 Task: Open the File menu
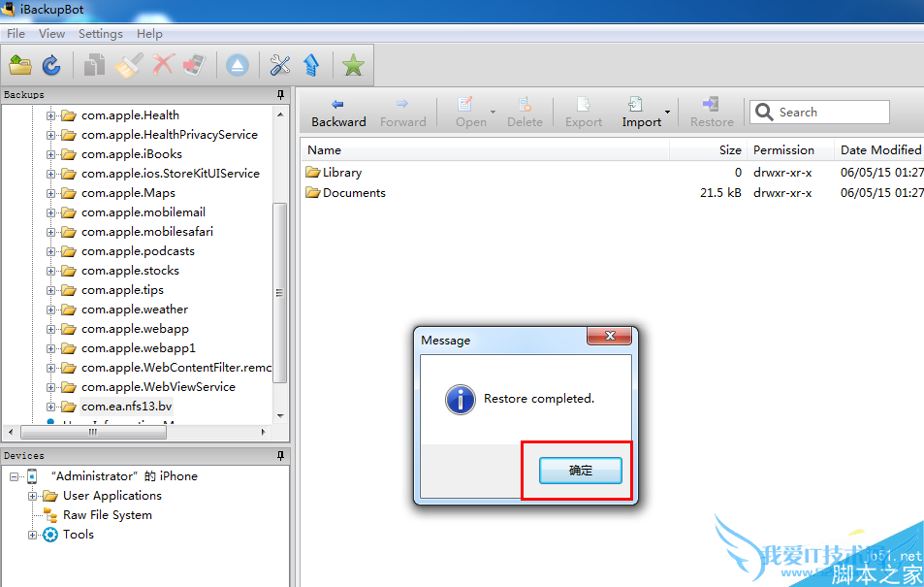click(x=16, y=34)
